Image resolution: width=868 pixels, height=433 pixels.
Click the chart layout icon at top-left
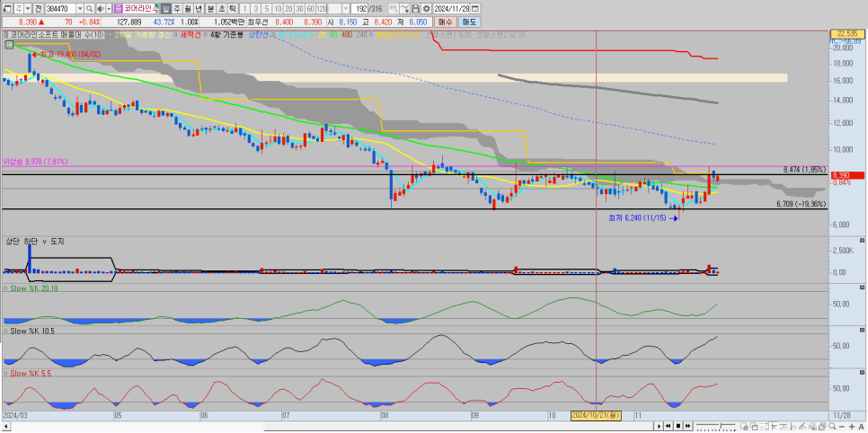[6, 9]
